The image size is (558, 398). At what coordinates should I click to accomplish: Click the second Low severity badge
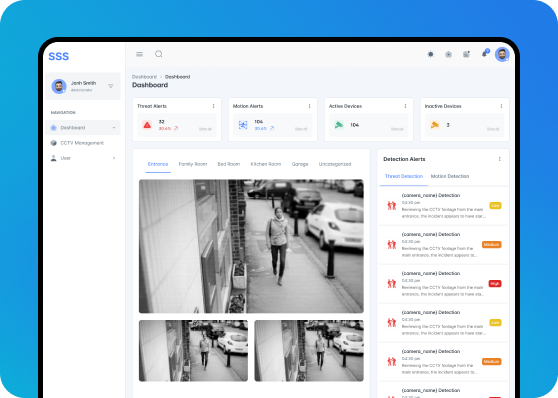coord(495,323)
